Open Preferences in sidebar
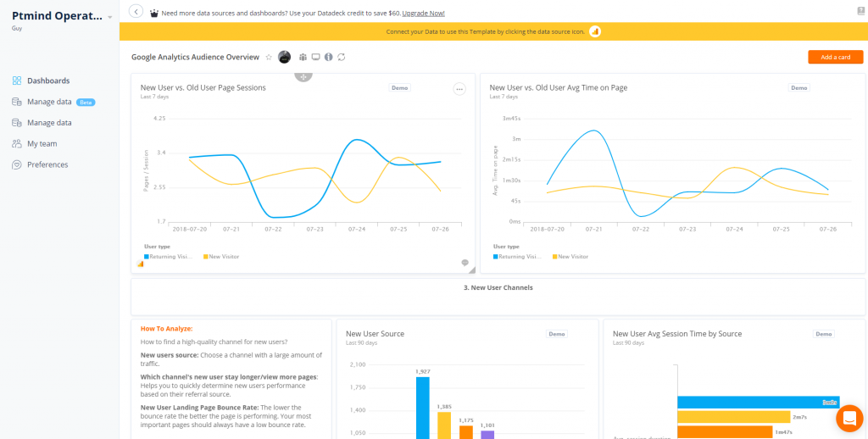The height and width of the screenshot is (439, 868). pyautogui.click(x=47, y=165)
